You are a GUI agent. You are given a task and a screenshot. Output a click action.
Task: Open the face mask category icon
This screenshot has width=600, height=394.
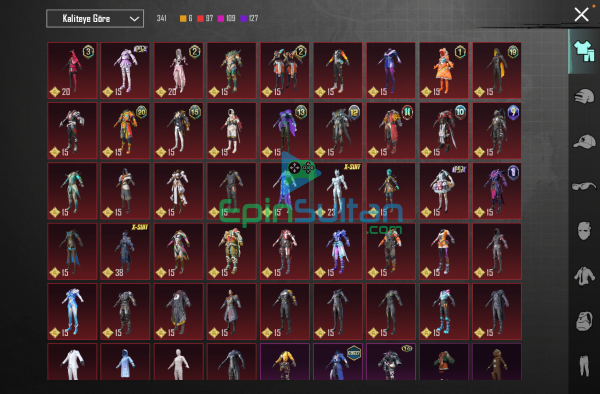tap(584, 231)
